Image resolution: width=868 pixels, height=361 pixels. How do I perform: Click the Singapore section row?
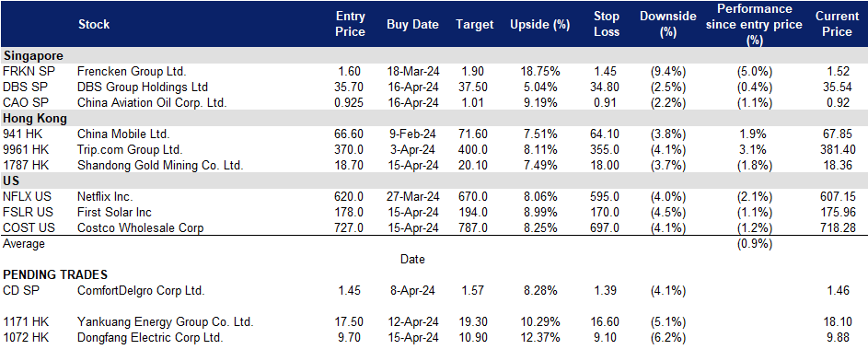(x=434, y=55)
